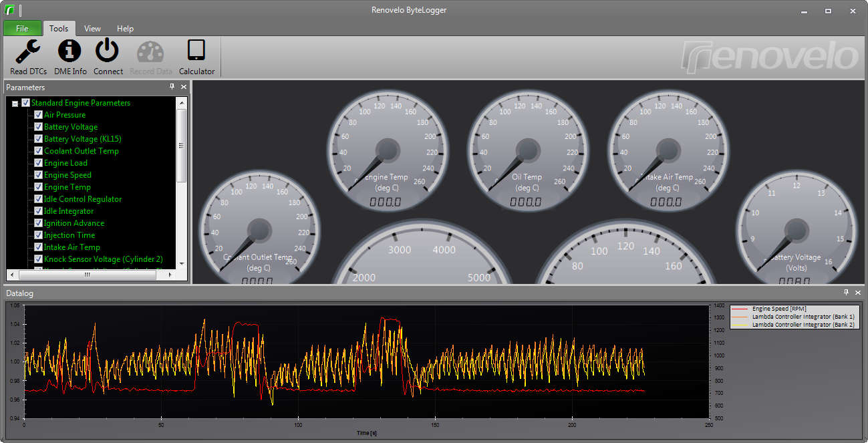Collapse Standard Engine Parameters tree node
Screen dimensions: 868x443
click(15, 104)
